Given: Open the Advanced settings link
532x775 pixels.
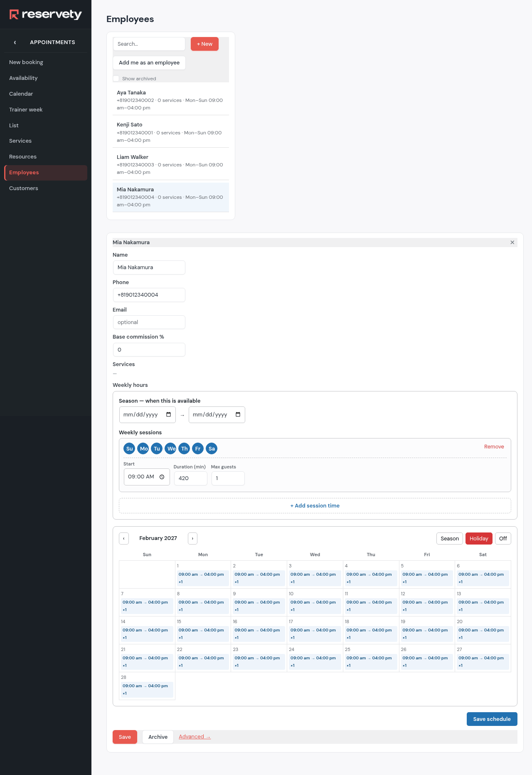Looking at the screenshot, I should [195, 737].
